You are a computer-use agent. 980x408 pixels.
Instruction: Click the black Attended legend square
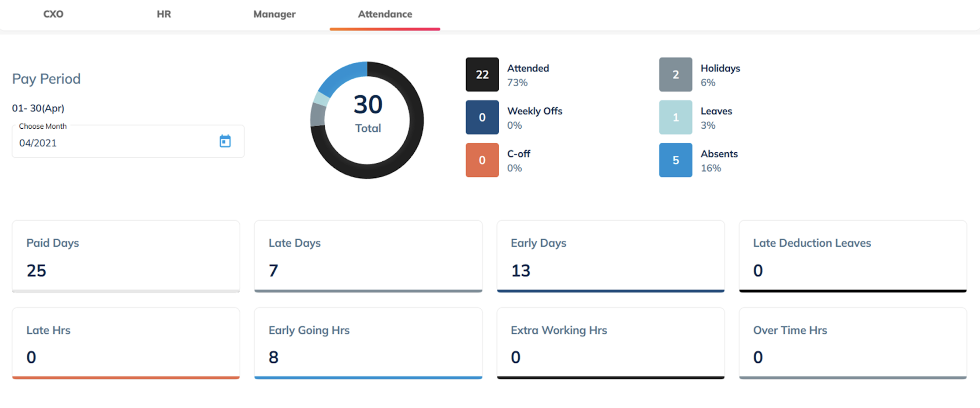tap(482, 75)
